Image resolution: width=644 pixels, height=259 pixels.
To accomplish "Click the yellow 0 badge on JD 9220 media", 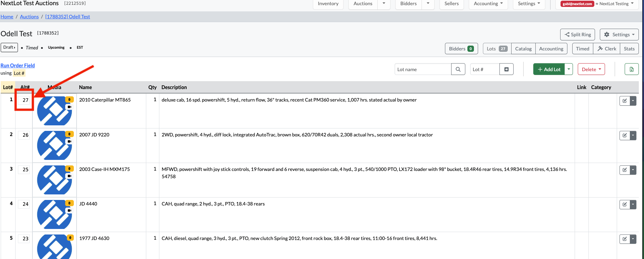I will tap(69, 134).
